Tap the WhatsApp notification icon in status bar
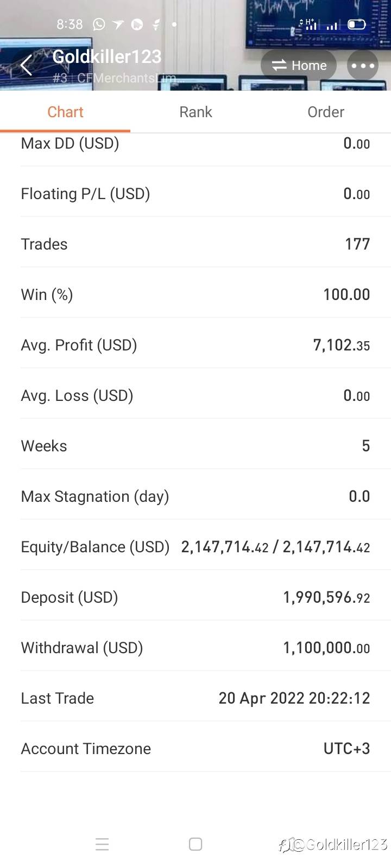Image resolution: width=391 pixels, height=868 pixels. click(x=99, y=24)
